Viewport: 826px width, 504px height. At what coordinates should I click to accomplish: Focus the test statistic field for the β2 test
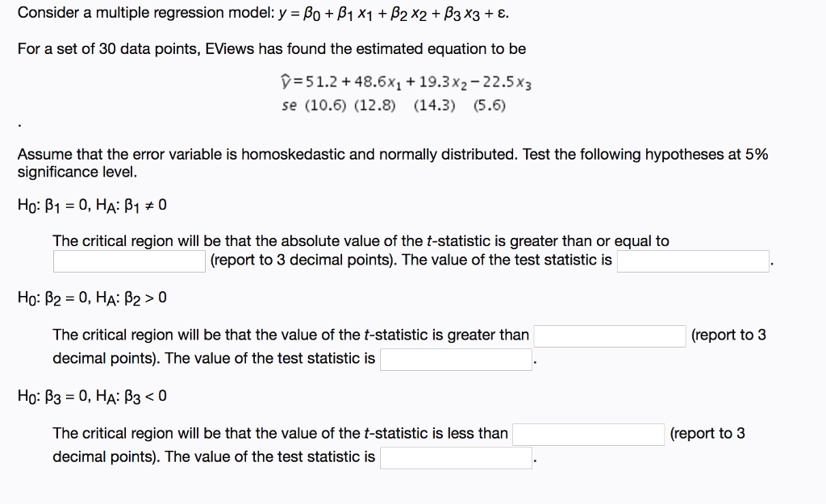tap(457, 359)
